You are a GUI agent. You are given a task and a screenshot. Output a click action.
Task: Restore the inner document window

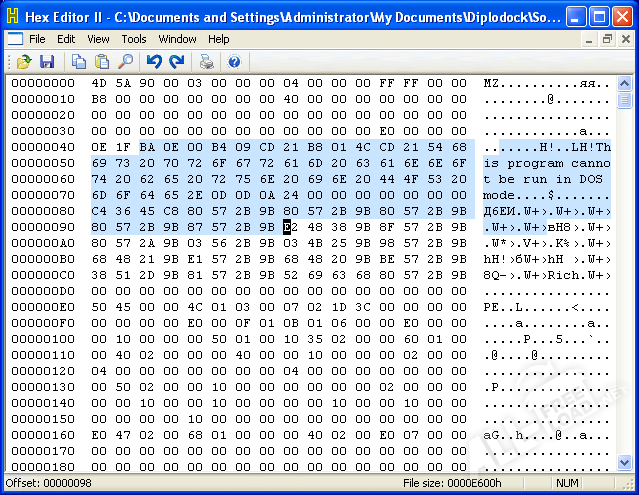607,39
